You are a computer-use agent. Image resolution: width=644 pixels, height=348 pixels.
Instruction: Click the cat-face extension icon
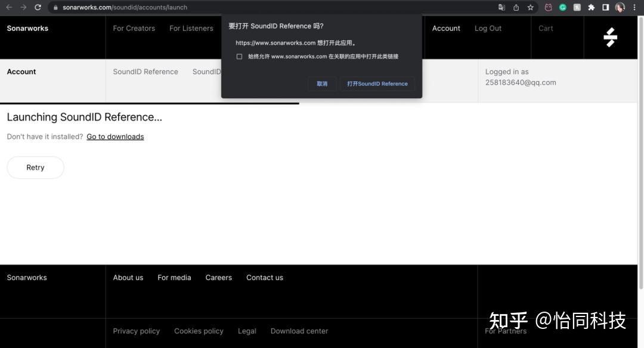[x=548, y=7]
